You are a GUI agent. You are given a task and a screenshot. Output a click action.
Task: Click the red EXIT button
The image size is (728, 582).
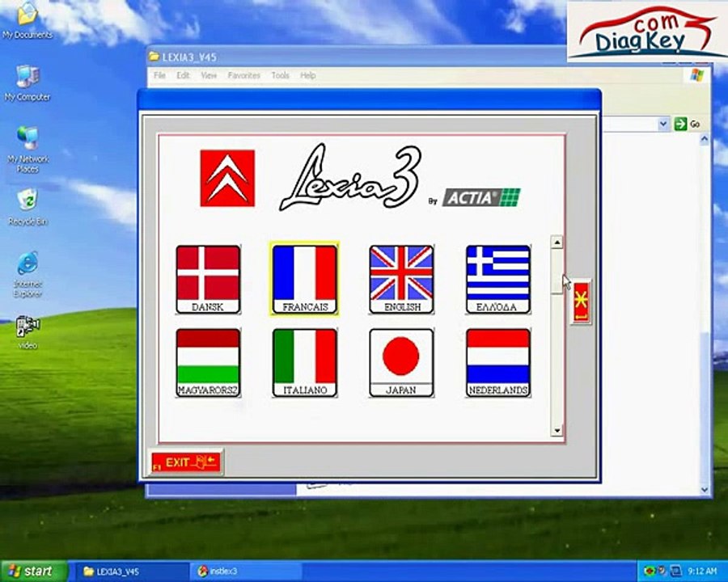[186, 462]
